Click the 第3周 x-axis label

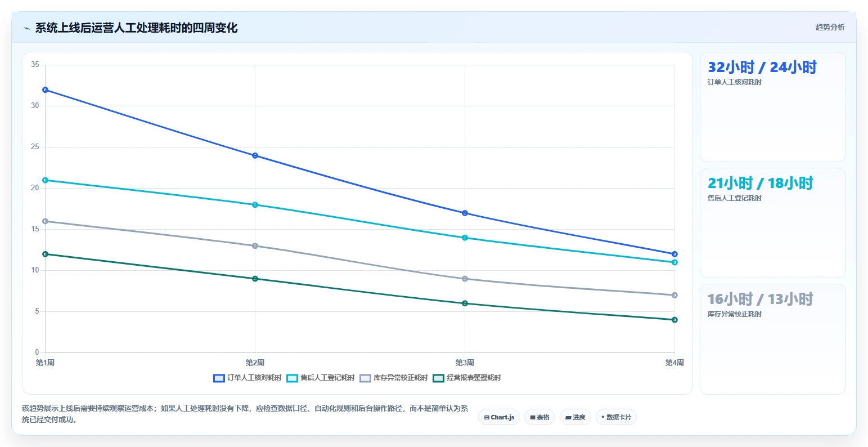coord(465,363)
